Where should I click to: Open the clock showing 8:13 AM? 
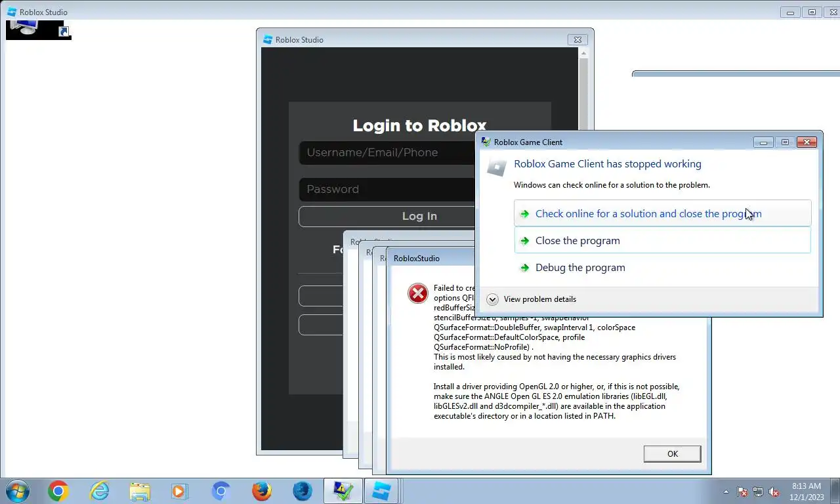point(807,492)
